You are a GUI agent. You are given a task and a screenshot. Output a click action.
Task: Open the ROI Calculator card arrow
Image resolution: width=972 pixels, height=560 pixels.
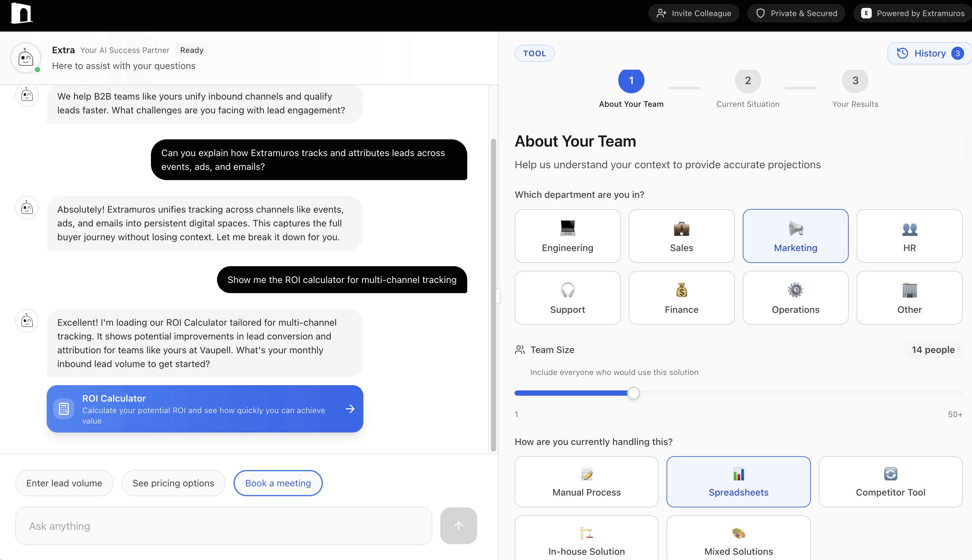[350, 408]
